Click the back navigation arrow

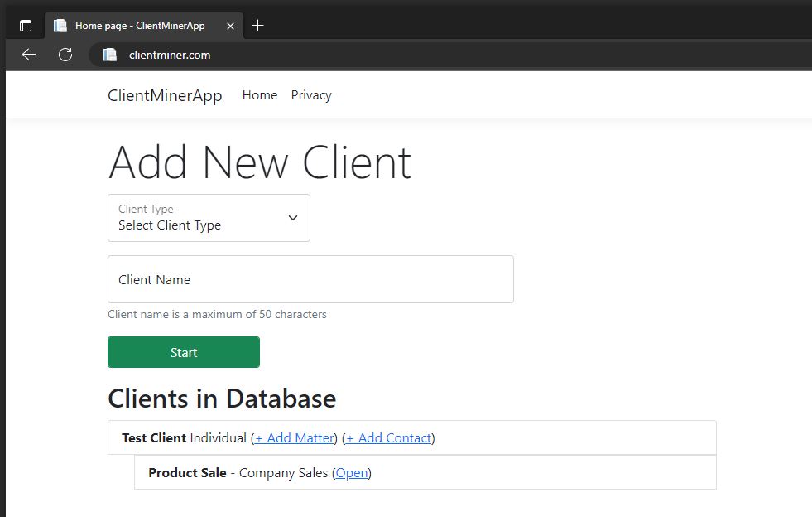click(x=28, y=55)
